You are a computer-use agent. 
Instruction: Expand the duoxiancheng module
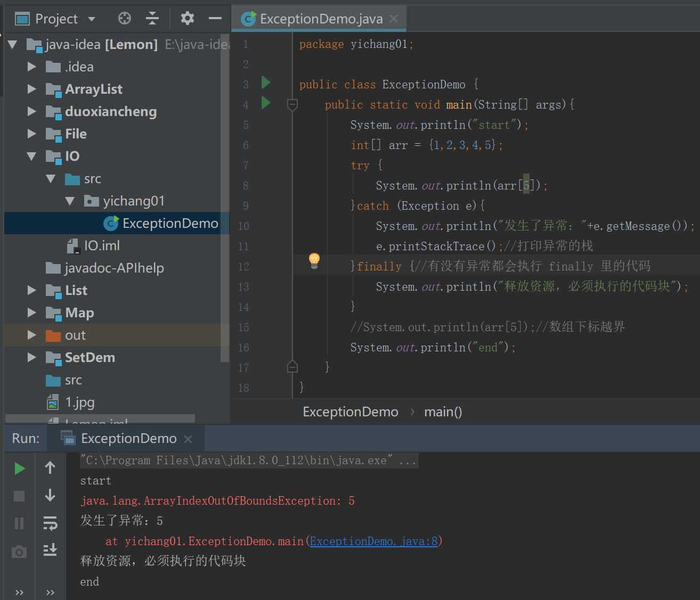point(31,111)
